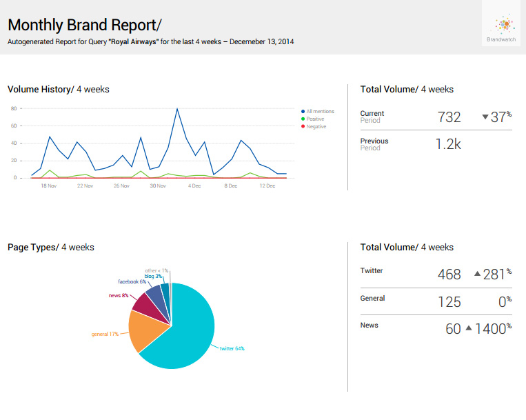Click the previous period value 1.2k
The image size is (526, 420).
pyautogui.click(x=448, y=144)
